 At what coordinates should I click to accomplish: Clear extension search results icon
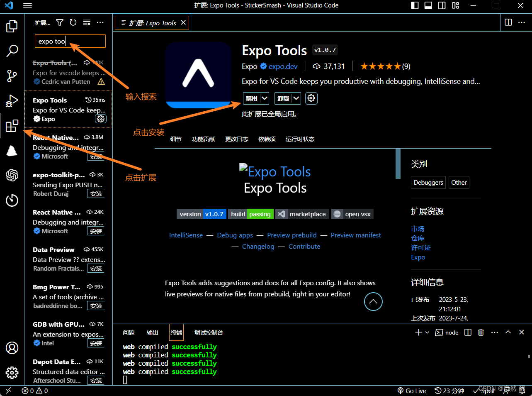point(87,22)
